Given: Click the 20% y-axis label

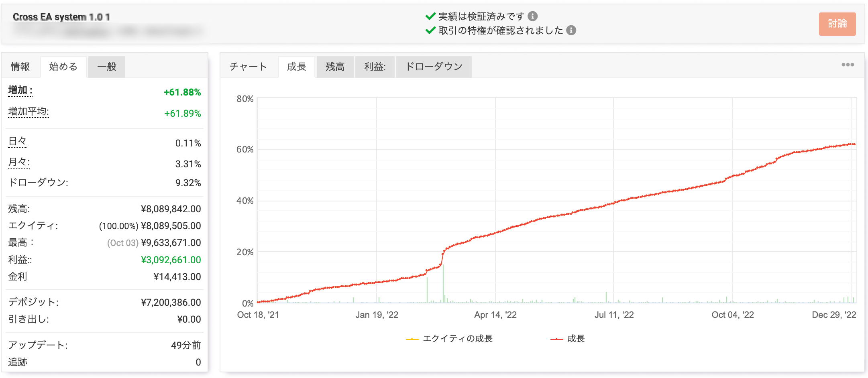Looking at the screenshot, I should [245, 252].
